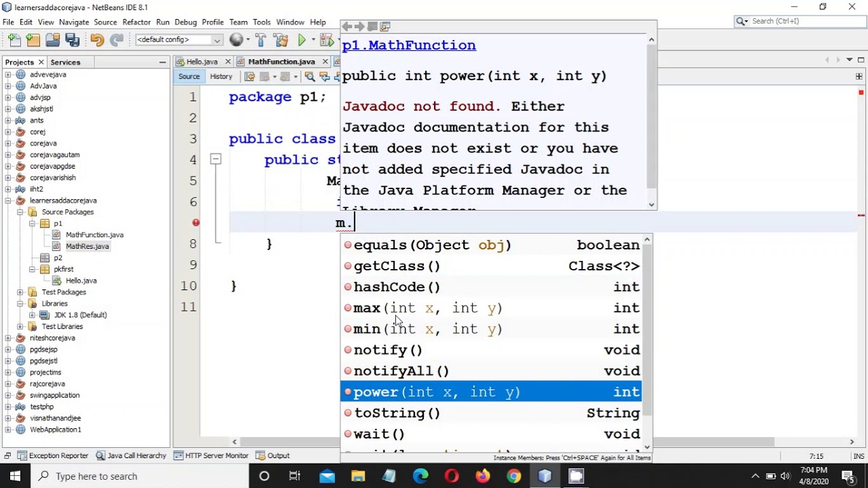Click the p1.MathFunction Javadoc link
The image size is (868, 488).
click(x=409, y=45)
